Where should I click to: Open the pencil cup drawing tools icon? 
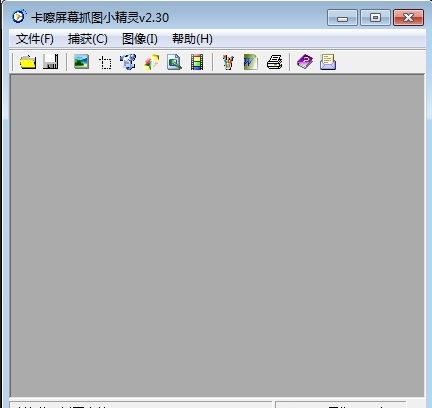point(228,62)
